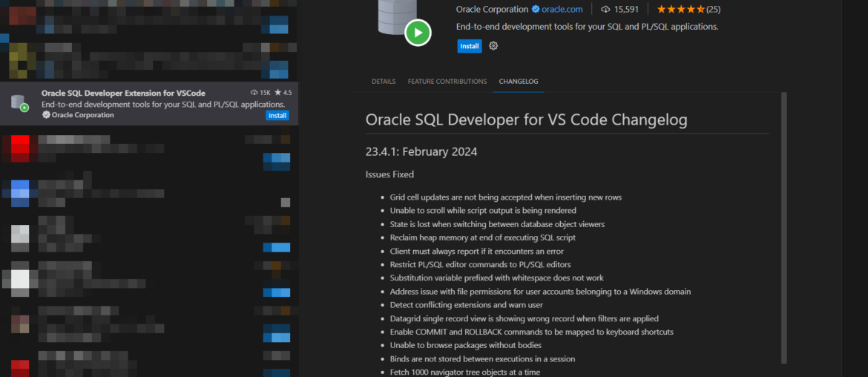Click the Oracle Corporation publisher name in header
Viewport: 868px width, 377px height.
pyautogui.click(x=492, y=9)
